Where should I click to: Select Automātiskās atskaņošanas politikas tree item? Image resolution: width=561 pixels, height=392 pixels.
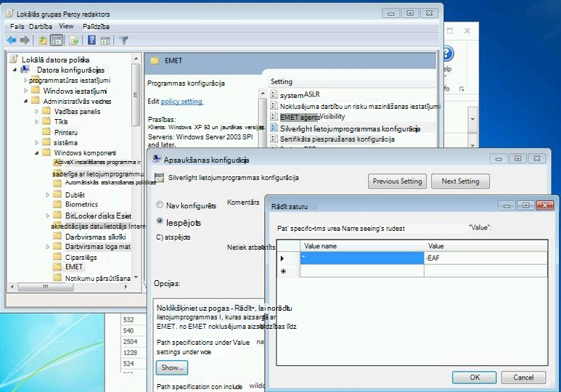tap(110, 183)
